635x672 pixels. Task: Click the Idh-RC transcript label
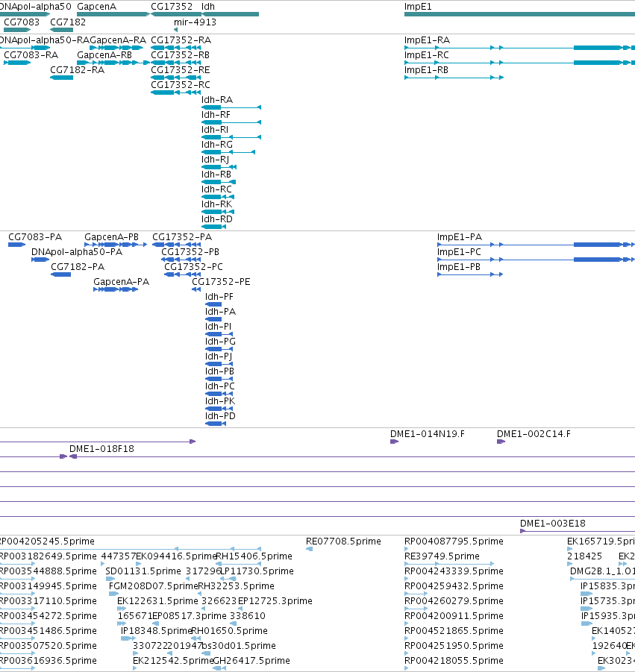pos(216,189)
